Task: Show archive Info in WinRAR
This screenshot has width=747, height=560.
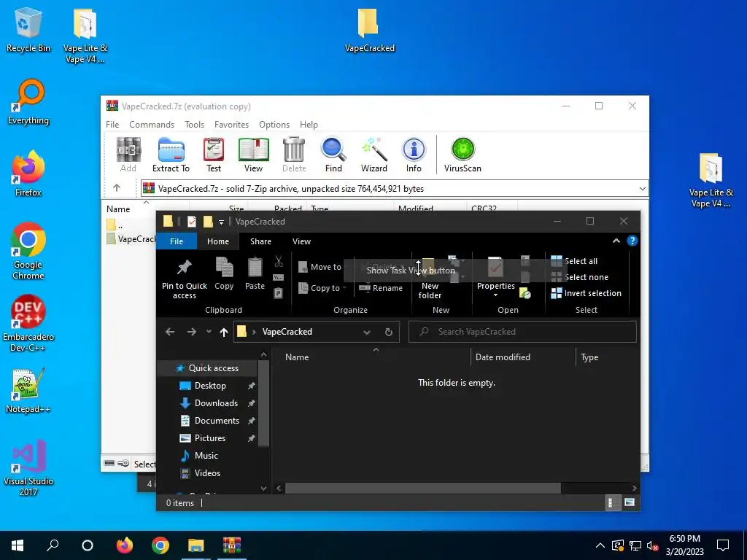Action: click(x=414, y=155)
